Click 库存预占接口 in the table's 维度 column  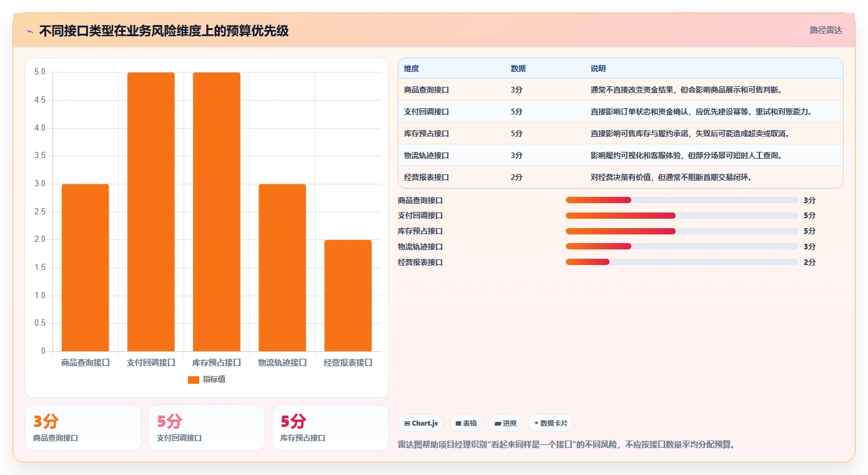(x=427, y=134)
